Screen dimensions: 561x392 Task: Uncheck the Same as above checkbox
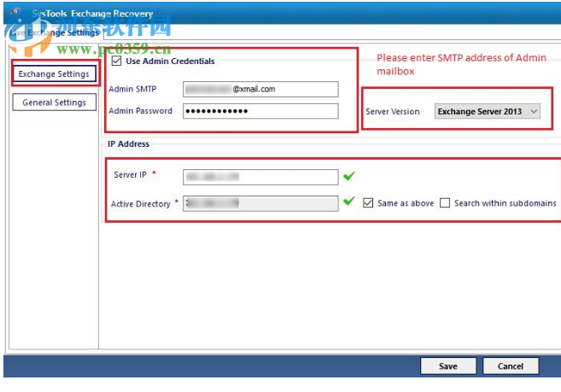(368, 203)
